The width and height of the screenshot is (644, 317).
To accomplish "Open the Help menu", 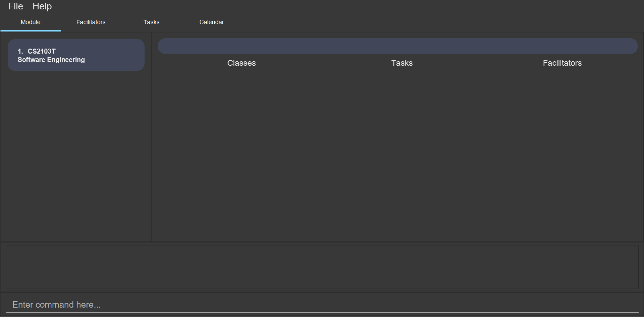I will point(42,6).
